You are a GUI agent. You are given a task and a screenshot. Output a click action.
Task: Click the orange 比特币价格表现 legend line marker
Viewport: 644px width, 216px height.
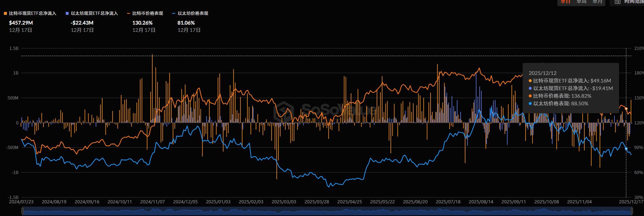pos(129,13)
